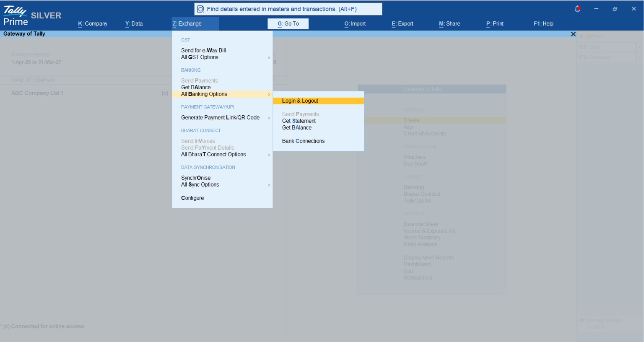Click Send Payments in banking submenu
The height and width of the screenshot is (342, 644).
point(300,114)
